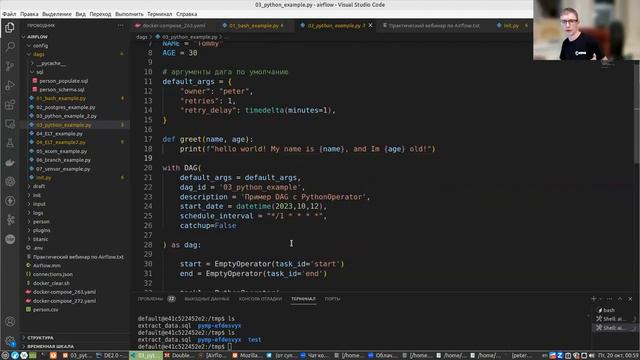Open the Docker whale view

pyautogui.click(x=10, y=162)
